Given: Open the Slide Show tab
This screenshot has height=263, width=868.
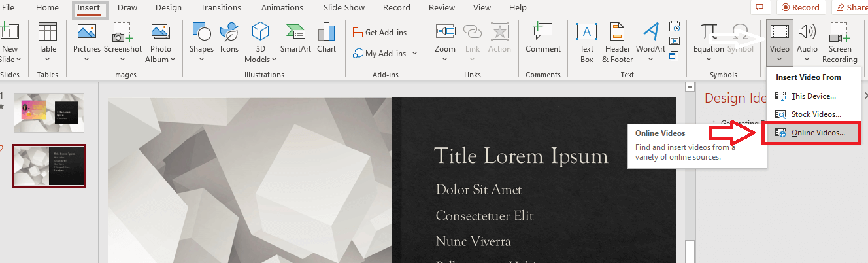Looking at the screenshot, I should point(344,8).
